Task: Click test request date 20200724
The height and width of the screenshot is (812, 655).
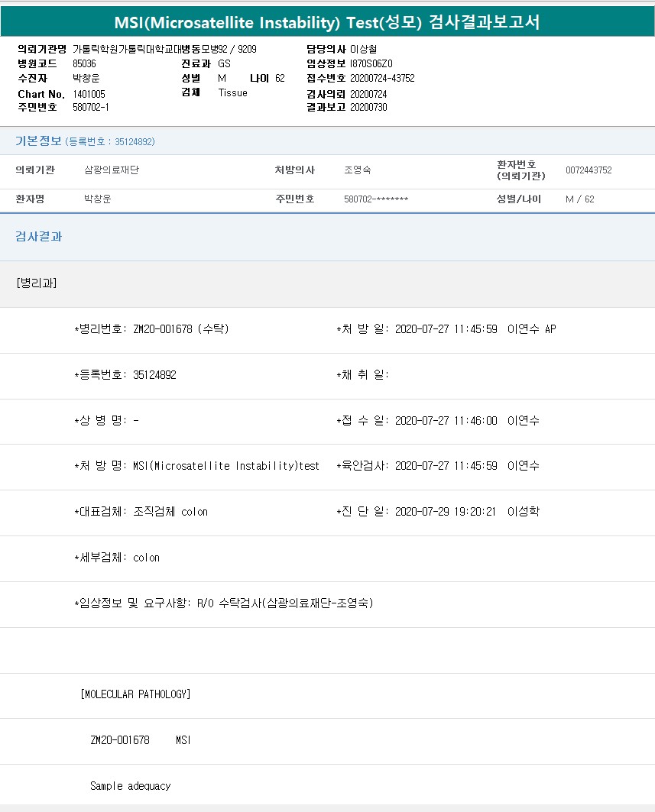Action: [368, 94]
